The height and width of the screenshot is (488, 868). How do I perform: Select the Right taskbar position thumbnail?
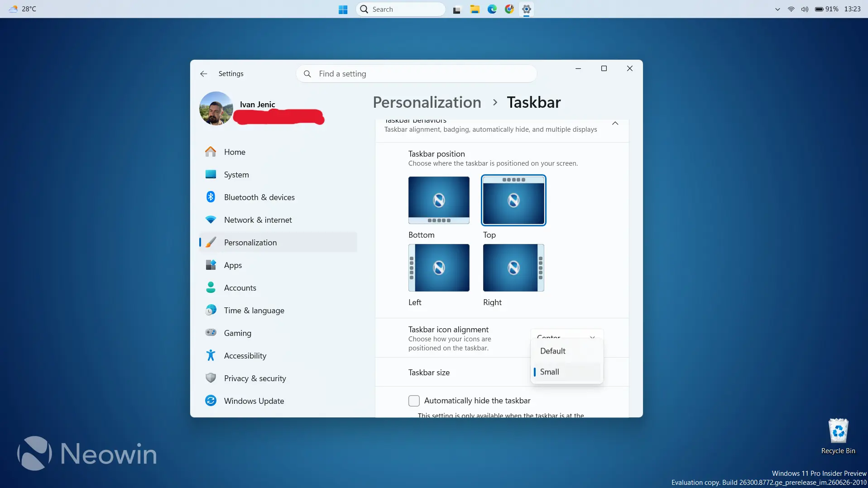point(513,268)
